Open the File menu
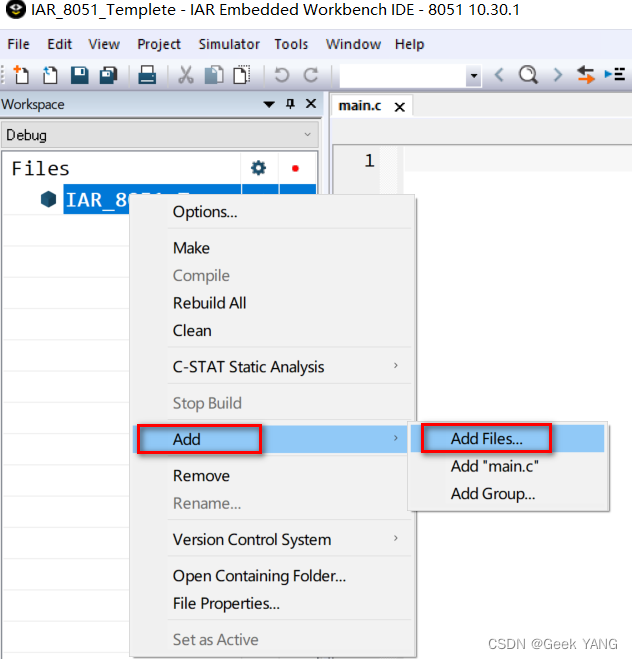 (x=18, y=44)
